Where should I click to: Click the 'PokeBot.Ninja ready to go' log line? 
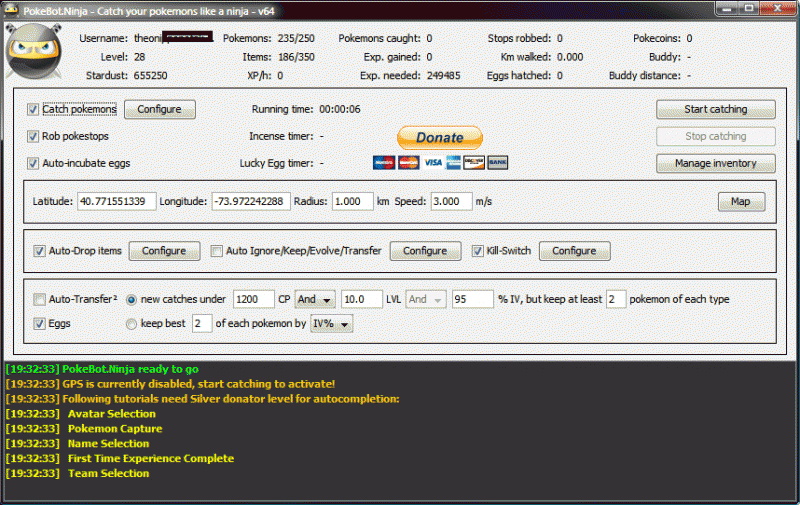click(102, 369)
